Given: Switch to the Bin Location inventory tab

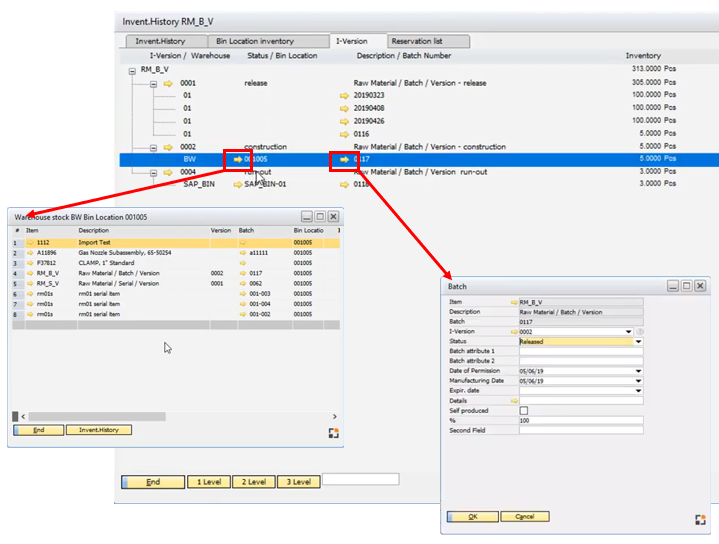Looking at the screenshot, I should pos(254,41).
